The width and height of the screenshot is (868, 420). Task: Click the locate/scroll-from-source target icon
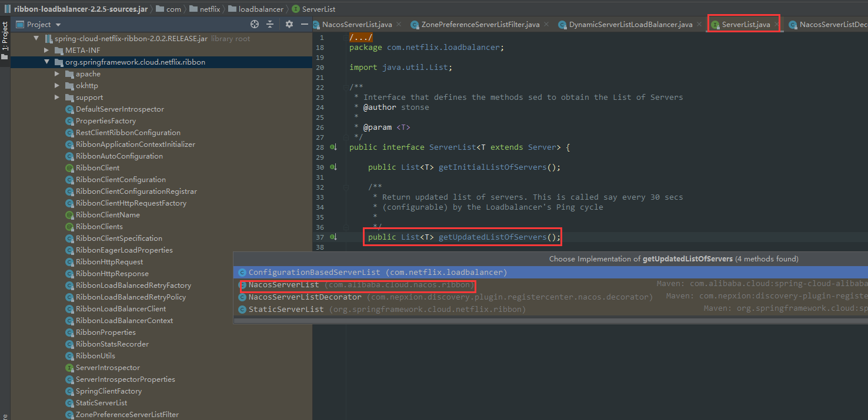click(255, 24)
